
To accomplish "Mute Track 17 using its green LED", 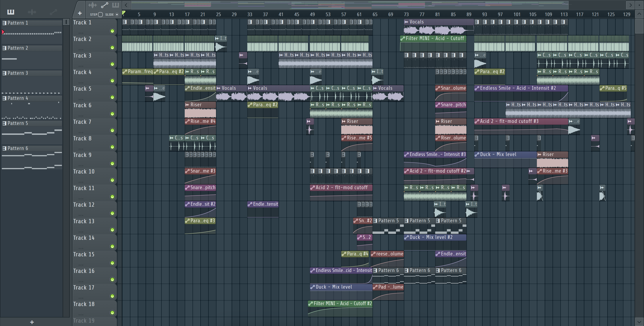I will point(112,296).
